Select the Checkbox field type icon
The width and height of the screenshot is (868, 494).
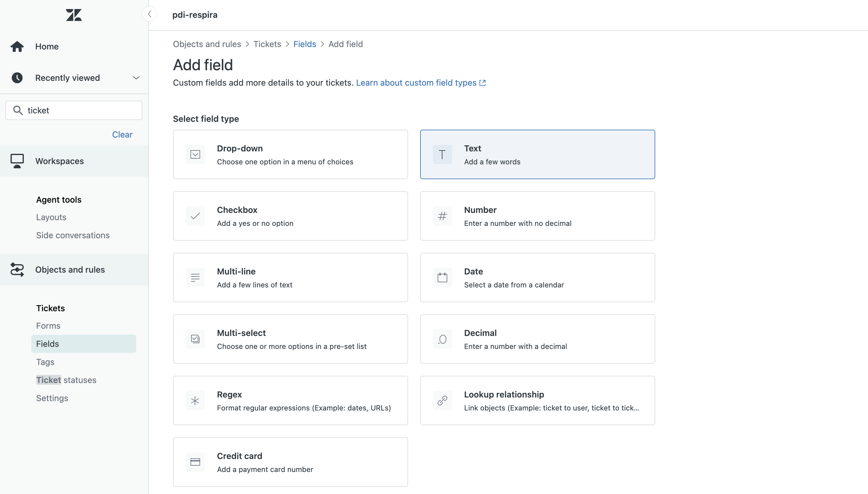195,216
